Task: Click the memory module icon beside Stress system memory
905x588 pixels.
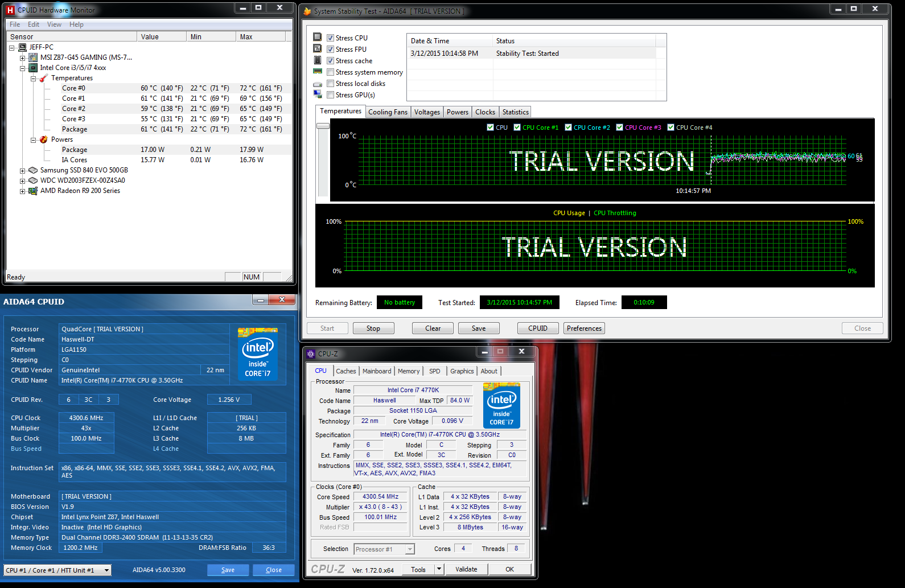Action: click(x=318, y=71)
